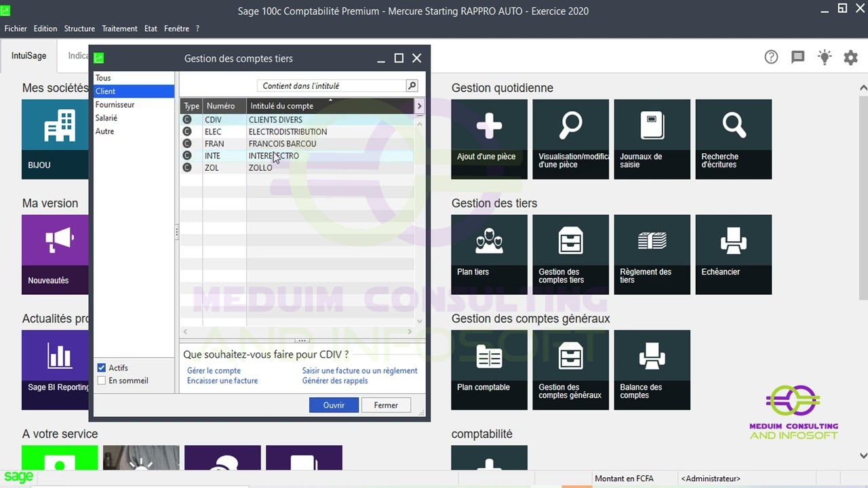The width and height of the screenshot is (868, 488).
Task: Open the messages chat icon
Action: click(797, 57)
